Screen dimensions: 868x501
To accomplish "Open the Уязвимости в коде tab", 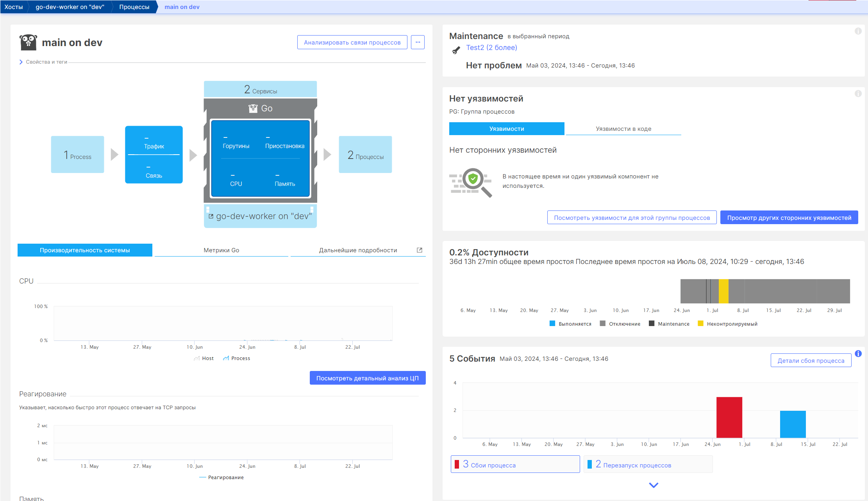I will coord(623,129).
